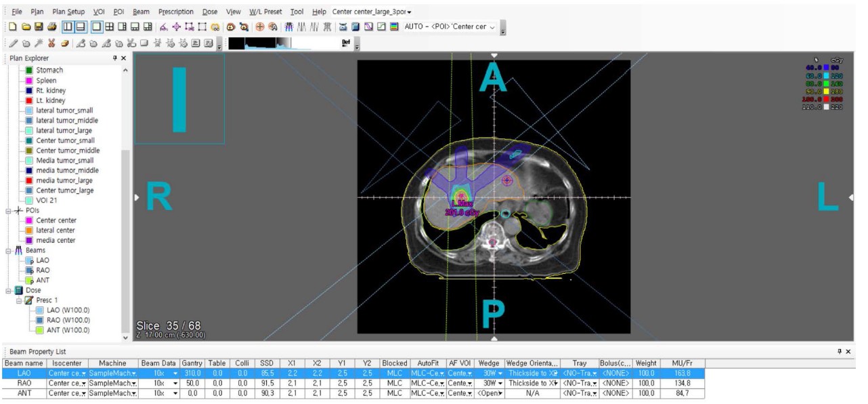This screenshot has width=868, height=404.
Task: Click the Print icon in toolbar
Action: coord(52,27)
